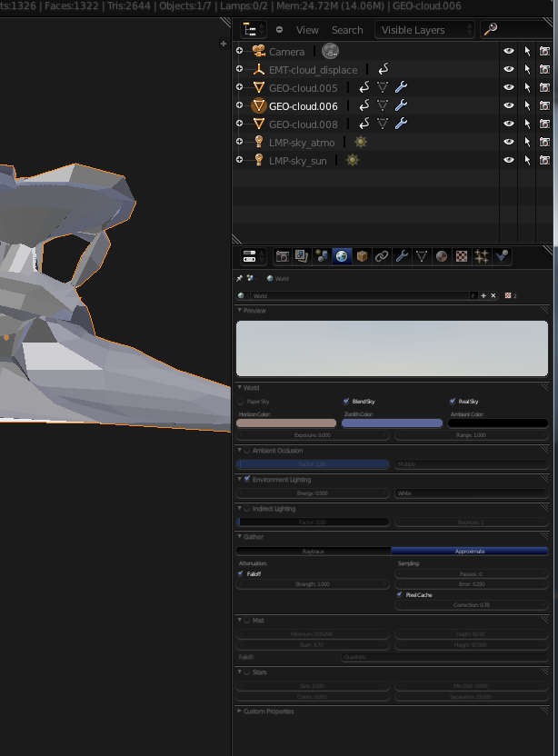The height and width of the screenshot is (756, 558).
Task: Open the Render Layers properties tab
Action: 302,256
